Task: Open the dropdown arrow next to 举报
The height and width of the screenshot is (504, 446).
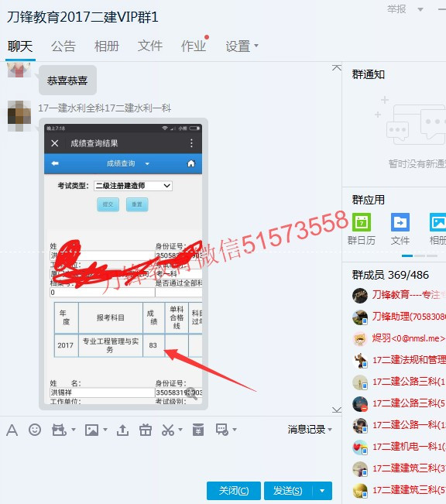Action: click(420, 9)
